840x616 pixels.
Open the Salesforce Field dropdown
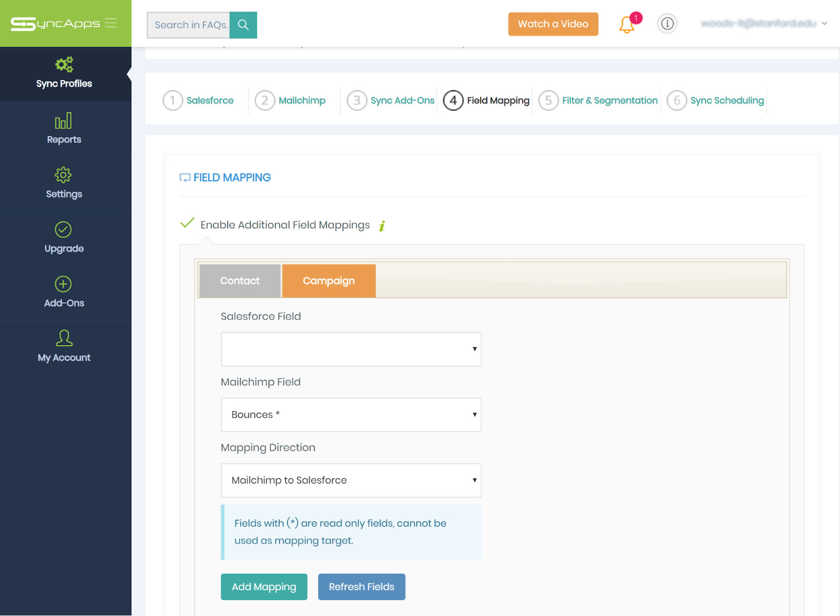tap(351, 349)
